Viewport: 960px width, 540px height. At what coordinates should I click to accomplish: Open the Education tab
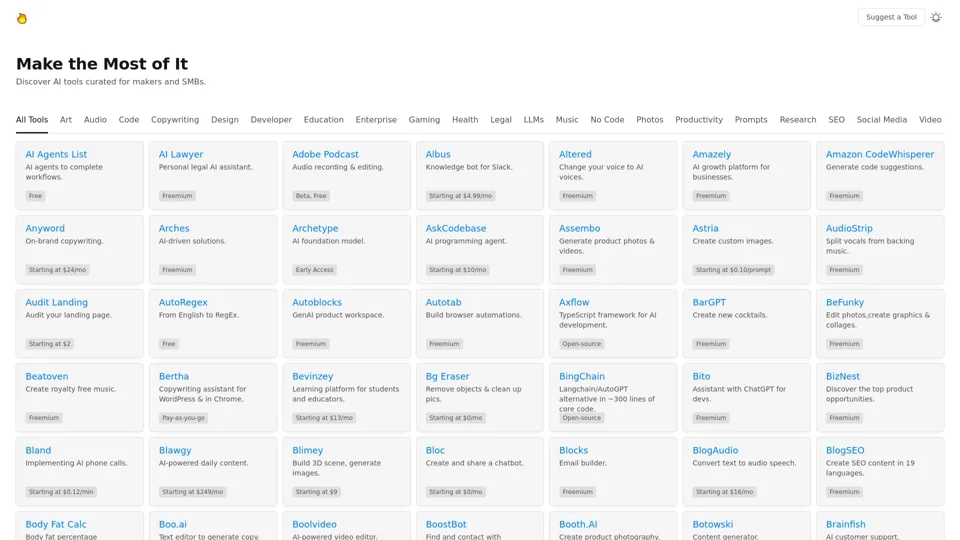pos(323,120)
